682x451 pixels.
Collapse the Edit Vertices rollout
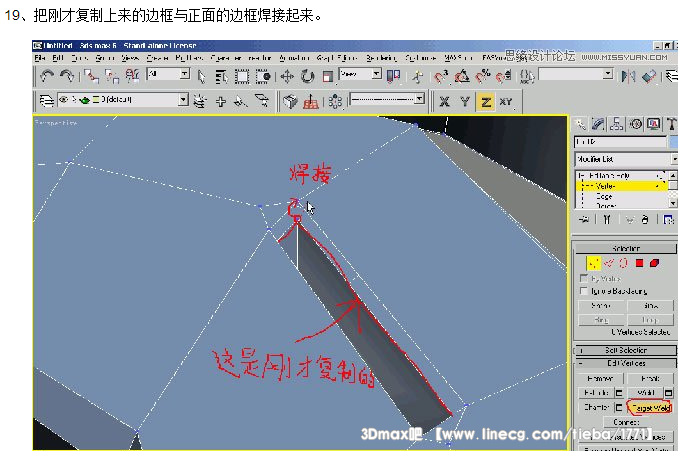coord(626,363)
